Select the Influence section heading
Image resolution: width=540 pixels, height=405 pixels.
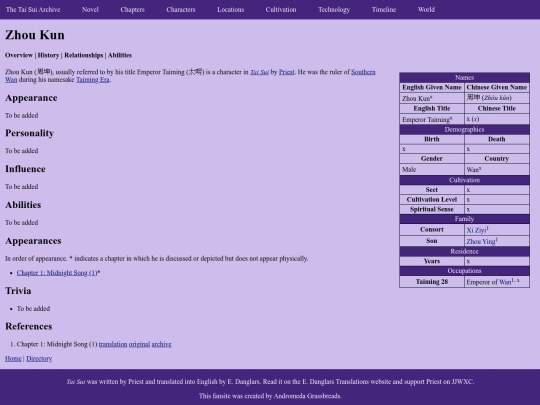coord(25,169)
